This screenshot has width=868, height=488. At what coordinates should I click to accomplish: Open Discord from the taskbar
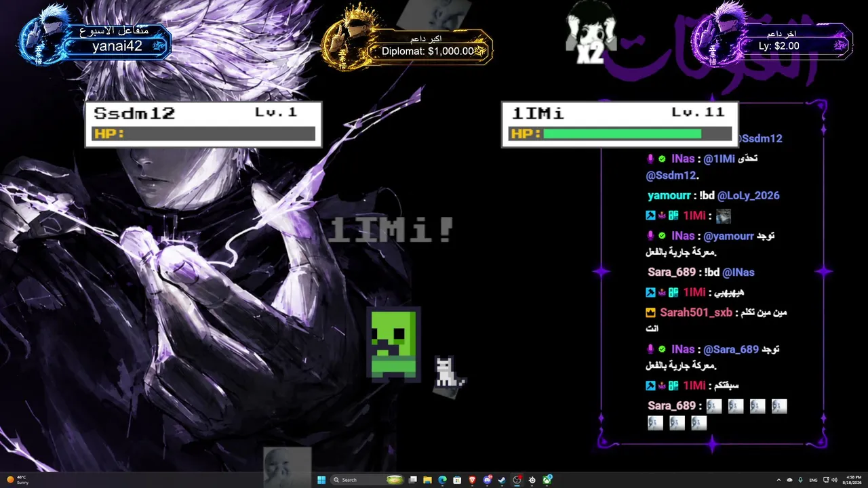[x=487, y=480]
